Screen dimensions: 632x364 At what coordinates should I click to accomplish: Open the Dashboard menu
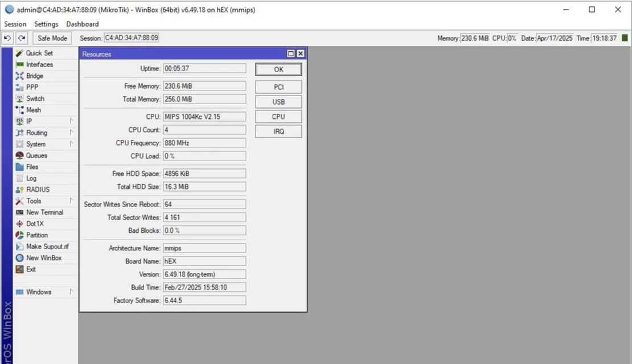pyautogui.click(x=83, y=24)
